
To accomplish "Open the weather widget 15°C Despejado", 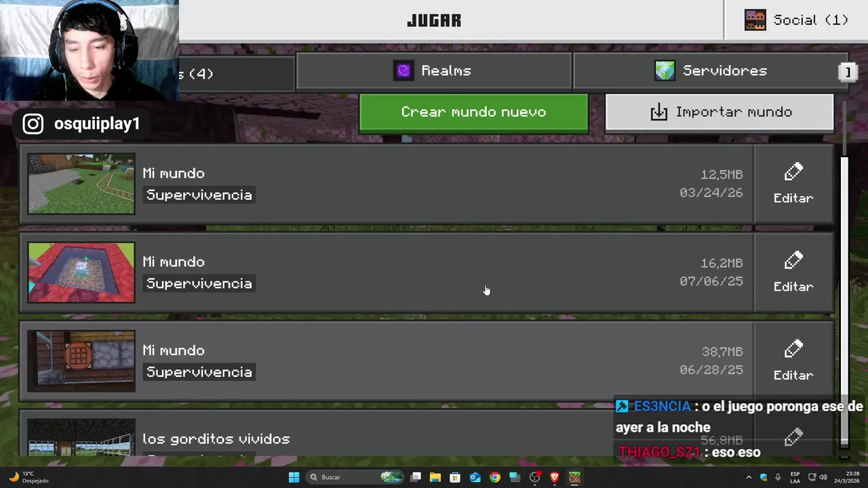I will click(x=28, y=477).
